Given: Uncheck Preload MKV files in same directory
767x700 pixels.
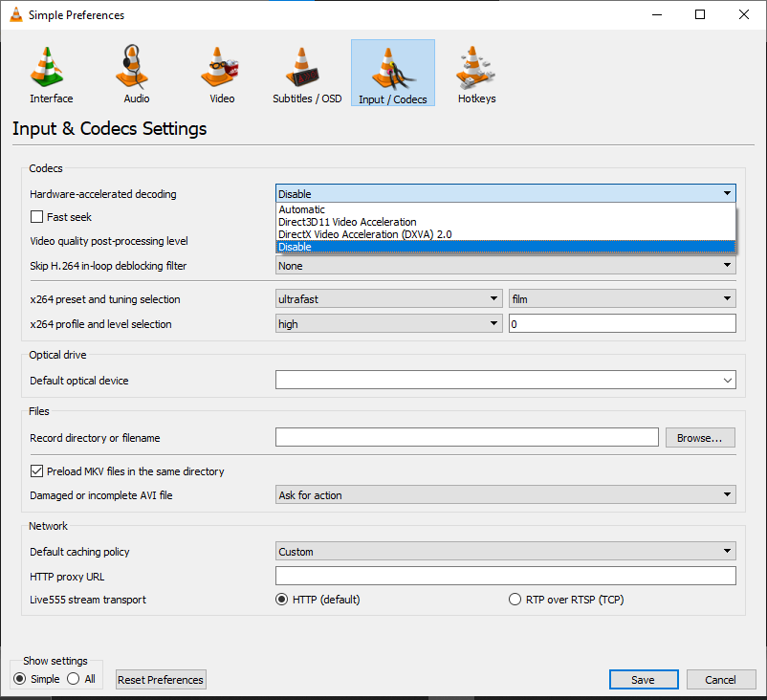Looking at the screenshot, I should coord(36,471).
